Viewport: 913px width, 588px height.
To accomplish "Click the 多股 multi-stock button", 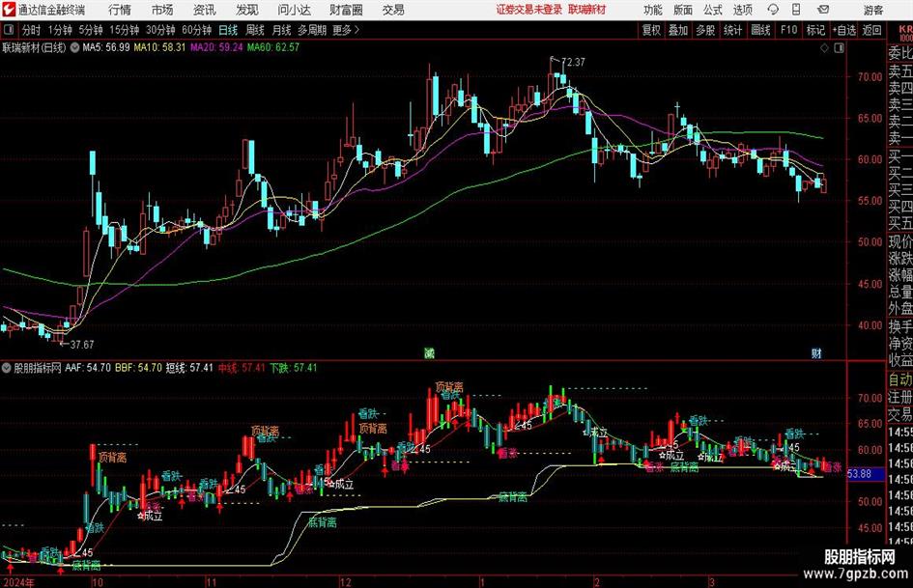I will (705, 30).
